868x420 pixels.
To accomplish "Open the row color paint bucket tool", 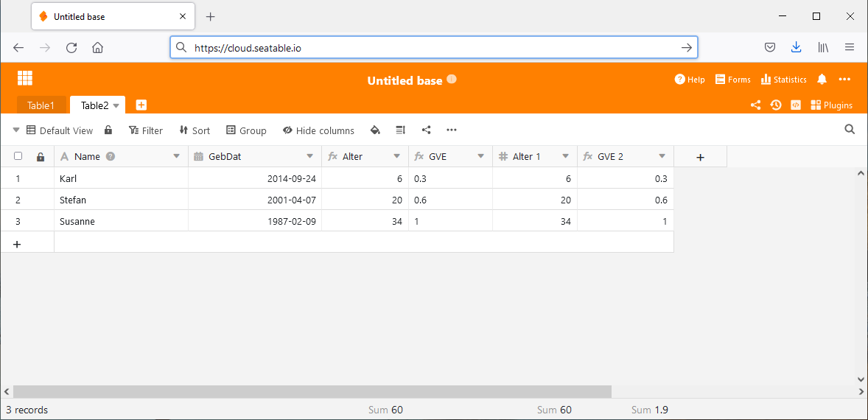I will click(x=375, y=130).
